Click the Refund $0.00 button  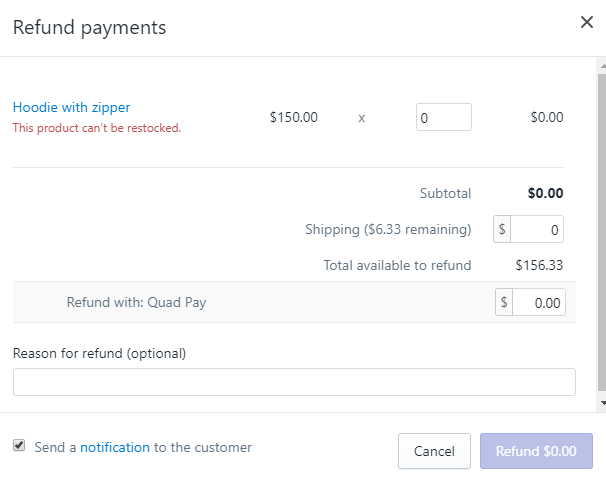536,451
